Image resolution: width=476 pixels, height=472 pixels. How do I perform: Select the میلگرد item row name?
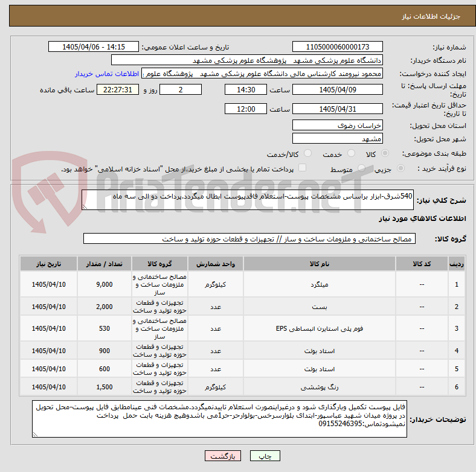320,284
